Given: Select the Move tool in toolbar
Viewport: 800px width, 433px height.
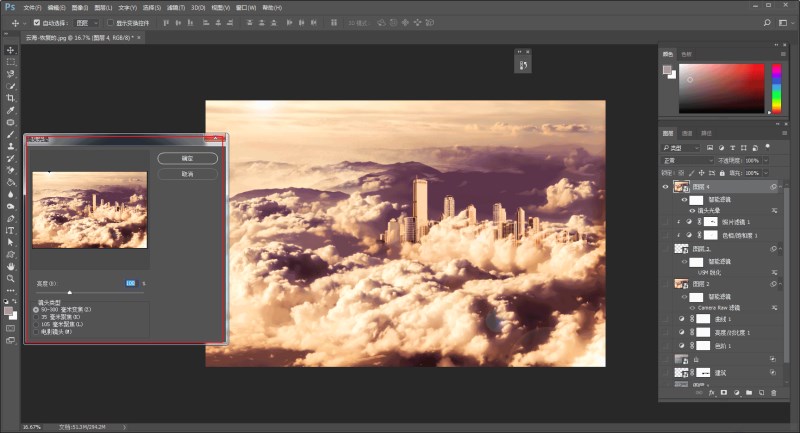Looking at the screenshot, I should pos(11,50).
